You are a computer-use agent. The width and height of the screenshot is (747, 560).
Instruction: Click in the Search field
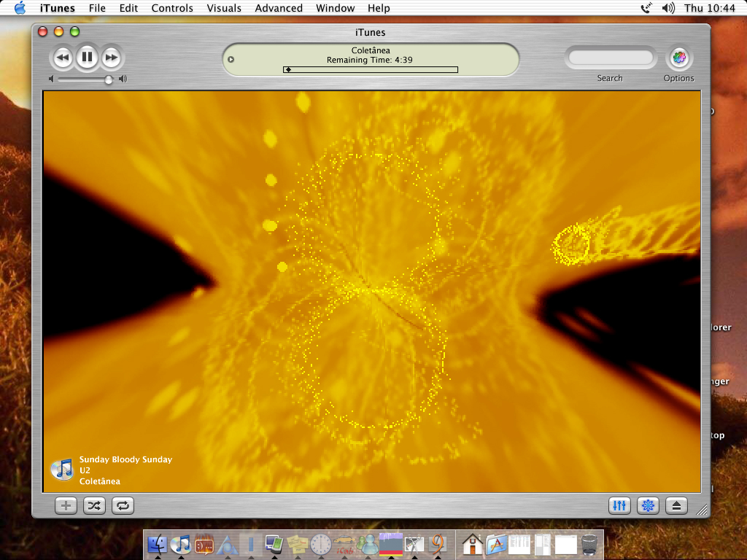(x=610, y=58)
